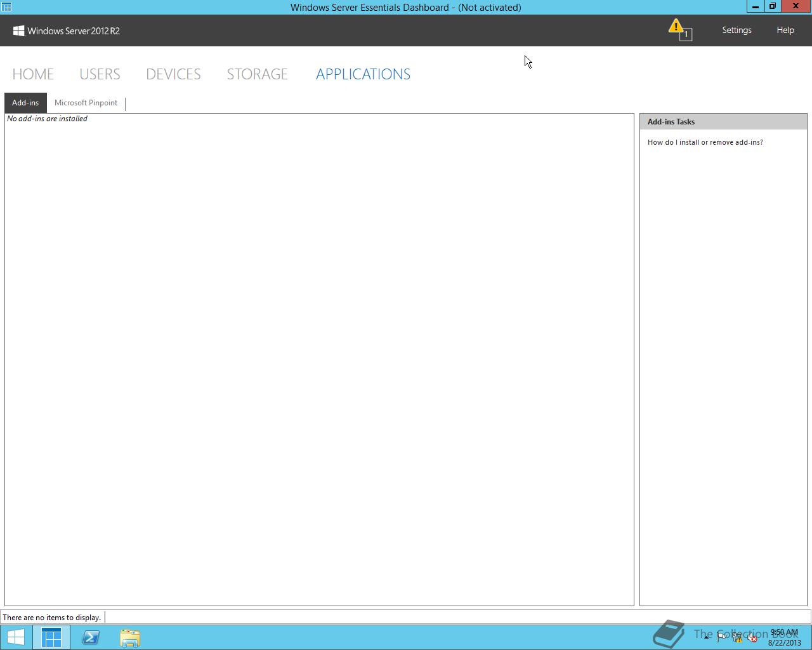The height and width of the screenshot is (650, 812).
Task: Minimize the Dashboard window
Action: coord(755,6)
